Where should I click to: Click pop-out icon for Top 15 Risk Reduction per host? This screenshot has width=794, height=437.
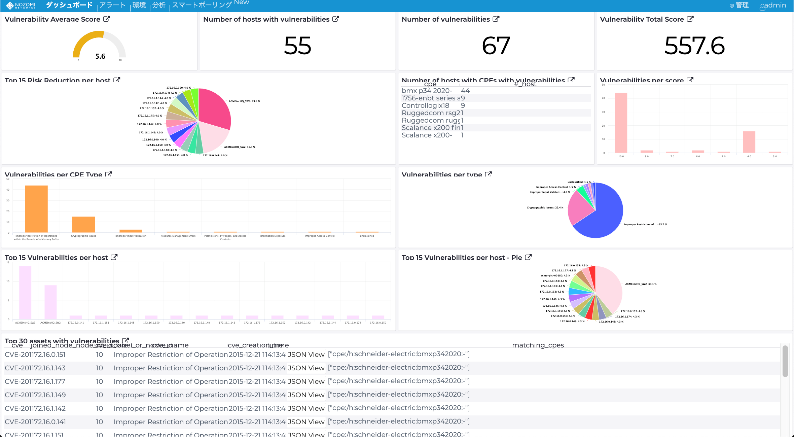117,80
